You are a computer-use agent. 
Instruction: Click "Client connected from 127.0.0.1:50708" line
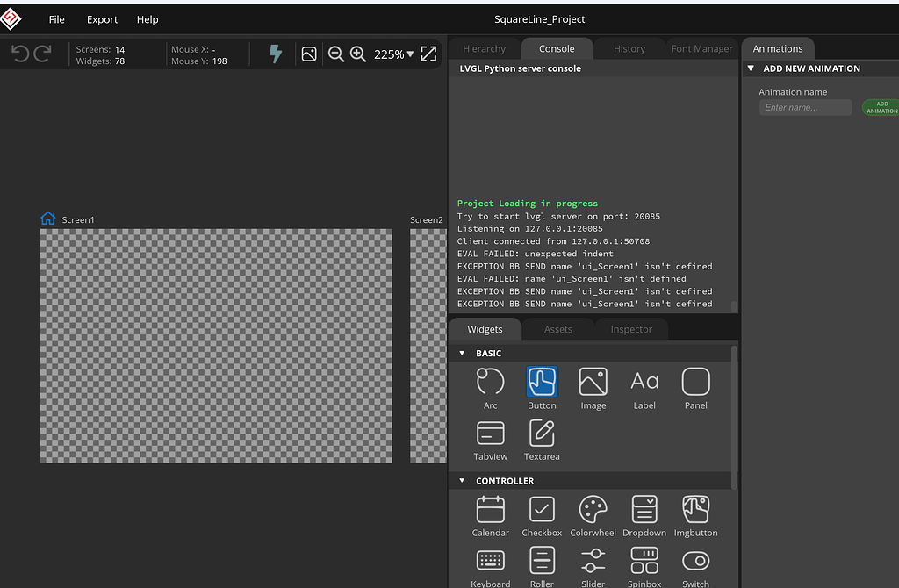[x=553, y=241]
